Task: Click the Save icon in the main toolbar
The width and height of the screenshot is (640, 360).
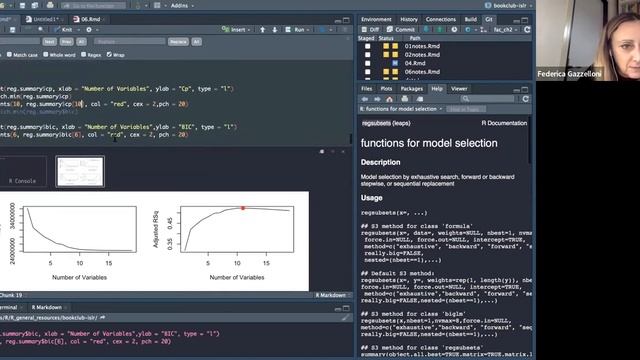Action: coord(22,6)
